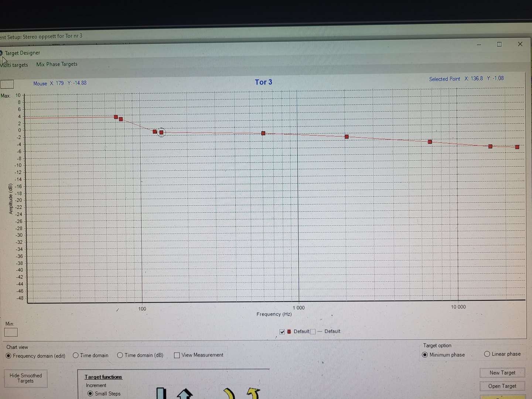Screen dimensions: 532x399
Task: Select the target point between 1 000 and 10 000 Hz at -3 dB
Action: click(x=430, y=142)
